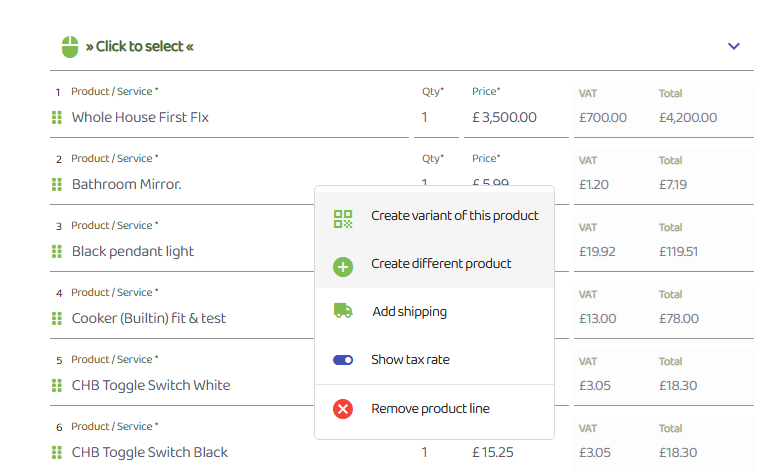The height and width of the screenshot is (472, 770).
Task: Select Add shipping option
Action: 435,312
